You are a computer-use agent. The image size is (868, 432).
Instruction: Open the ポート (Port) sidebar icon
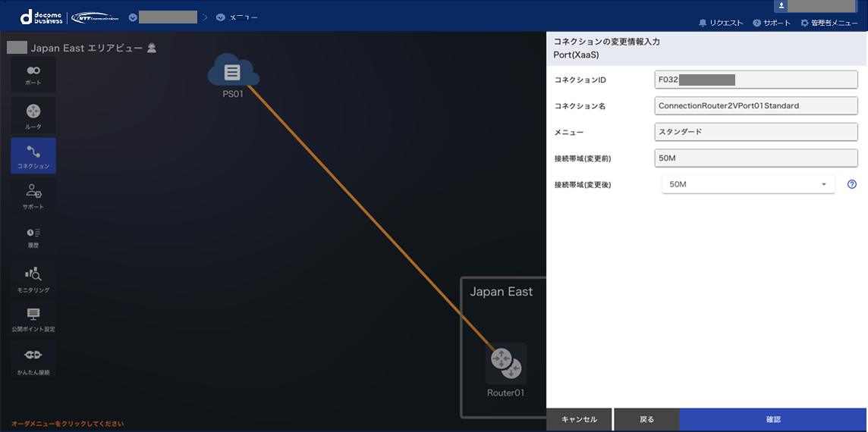click(x=33, y=74)
